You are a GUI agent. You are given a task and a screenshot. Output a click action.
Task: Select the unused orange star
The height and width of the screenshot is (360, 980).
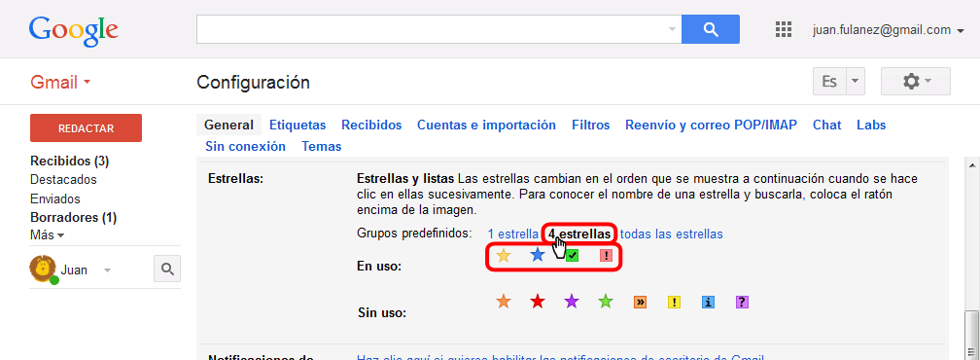click(x=504, y=302)
